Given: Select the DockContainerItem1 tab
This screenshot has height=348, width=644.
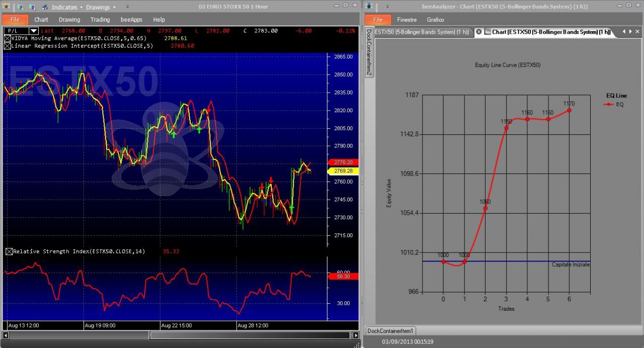Looking at the screenshot, I should pos(390,331).
